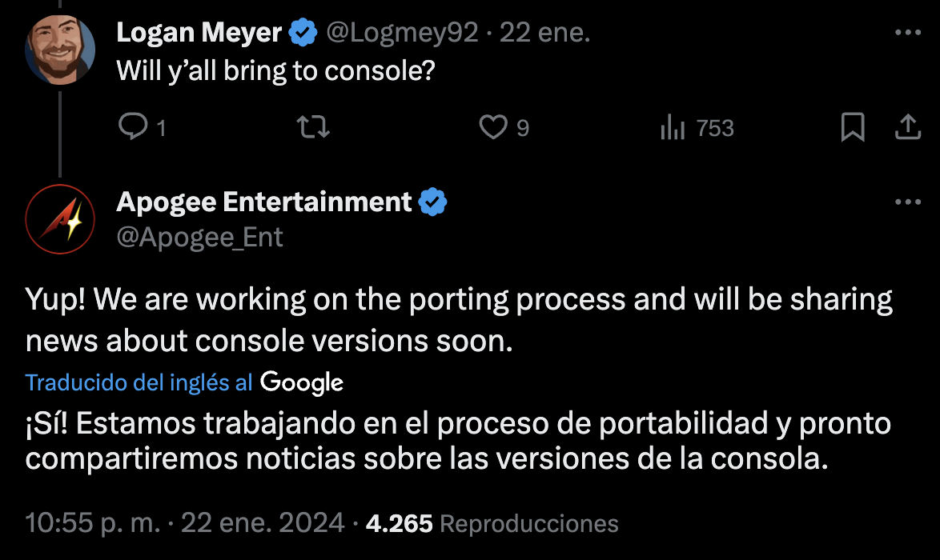Open the @Logmey92 handle link
Screen dimensions: 940x560
[x=402, y=32]
